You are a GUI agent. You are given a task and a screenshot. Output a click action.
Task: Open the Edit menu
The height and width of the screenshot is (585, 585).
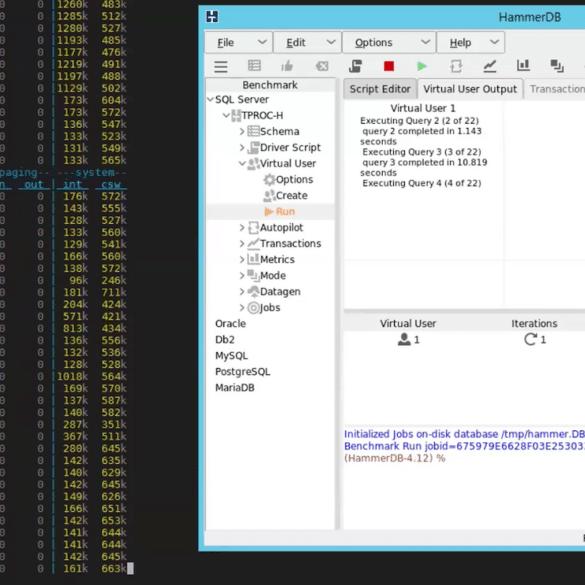[307, 43]
